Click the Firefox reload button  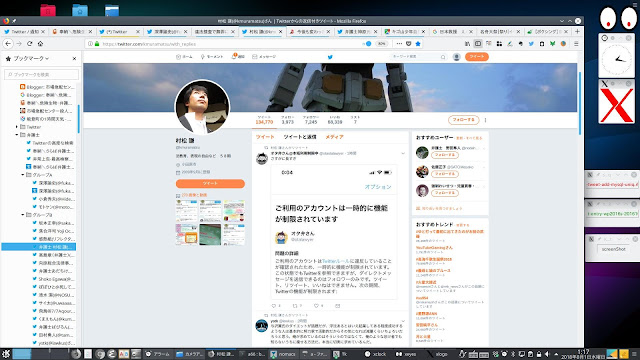(x=29, y=44)
